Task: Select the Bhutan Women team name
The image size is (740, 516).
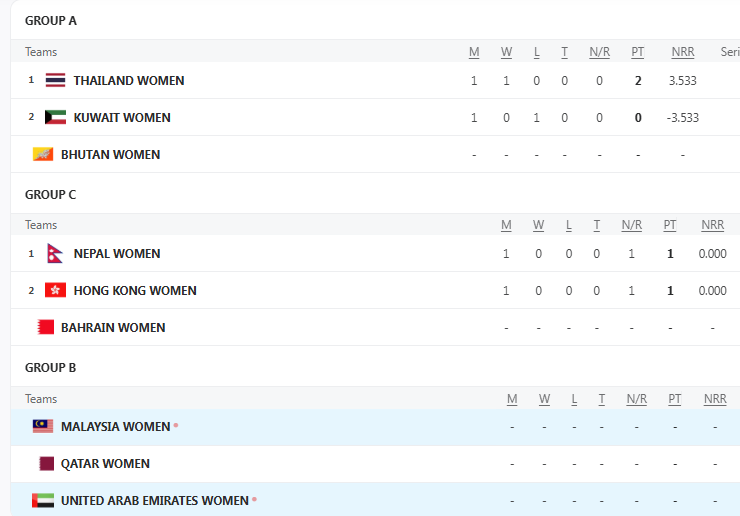Action: (x=110, y=154)
